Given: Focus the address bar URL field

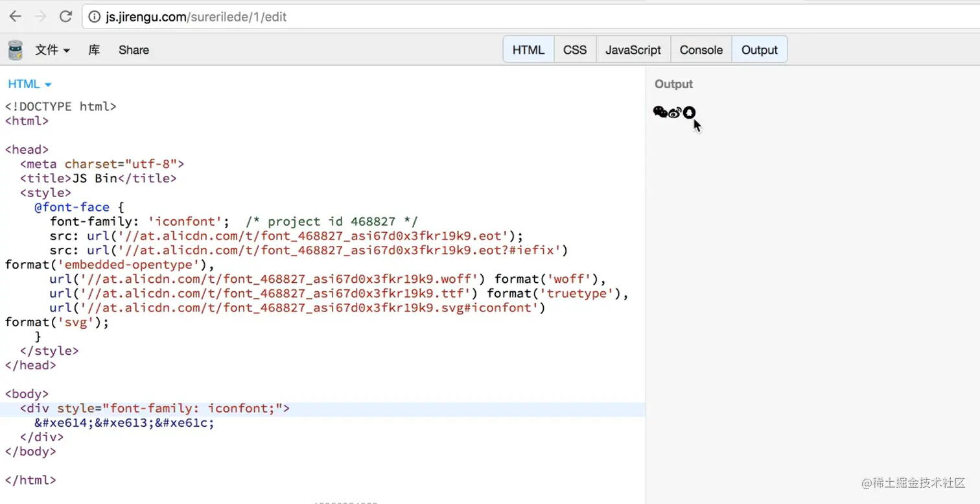Looking at the screenshot, I should pyautogui.click(x=531, y=17).
